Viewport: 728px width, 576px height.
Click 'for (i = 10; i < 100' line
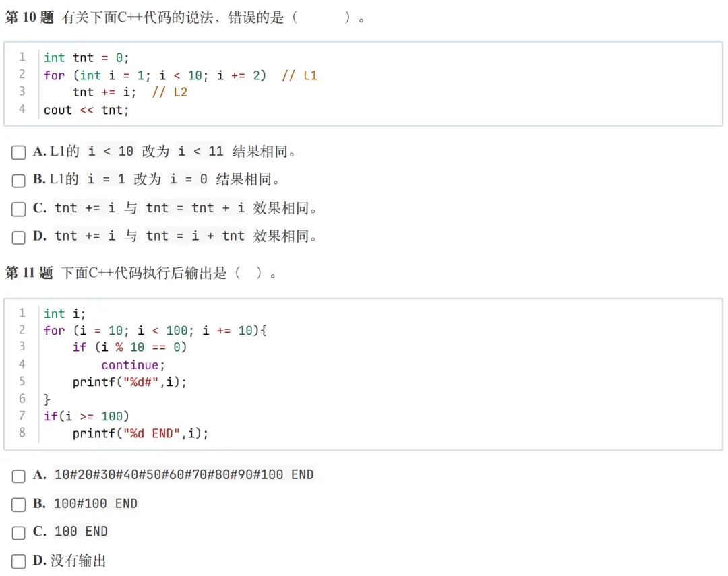pyautogui.click(x=156, y=331)
